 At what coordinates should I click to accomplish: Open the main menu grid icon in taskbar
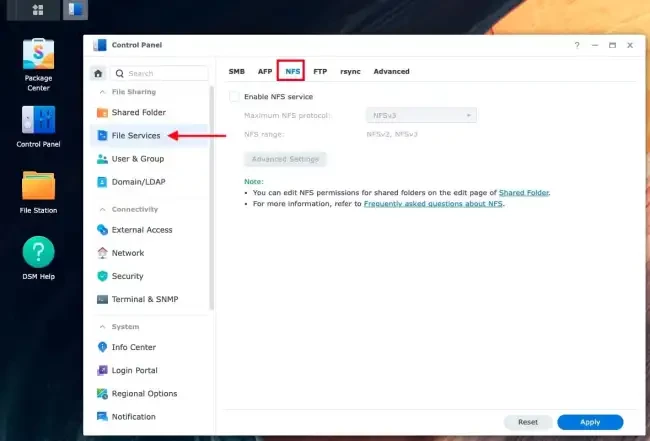(38, 10)
